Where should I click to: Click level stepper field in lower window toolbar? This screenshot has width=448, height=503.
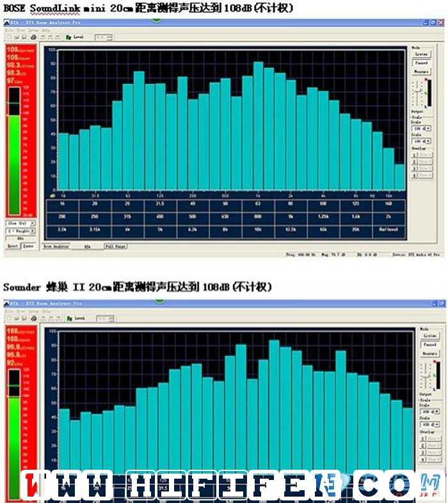[105, 319]
